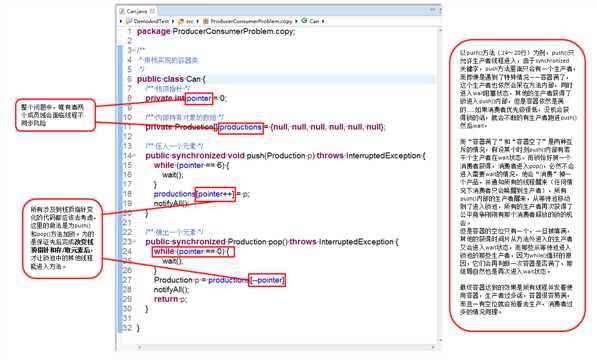597x360 pixels.
Task: Click the vertical scrollbar up arrow
Action: 441,30
